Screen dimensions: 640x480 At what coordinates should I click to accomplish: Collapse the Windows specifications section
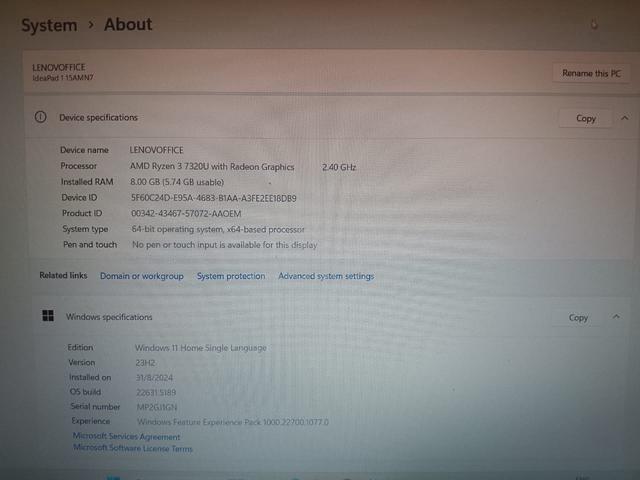tap(616, 317)
